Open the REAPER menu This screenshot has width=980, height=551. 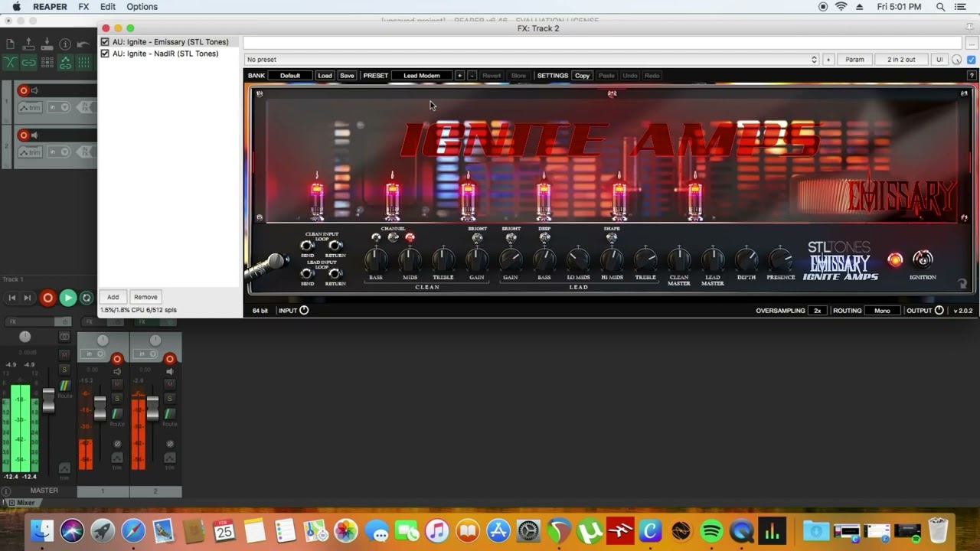(50, 7)
